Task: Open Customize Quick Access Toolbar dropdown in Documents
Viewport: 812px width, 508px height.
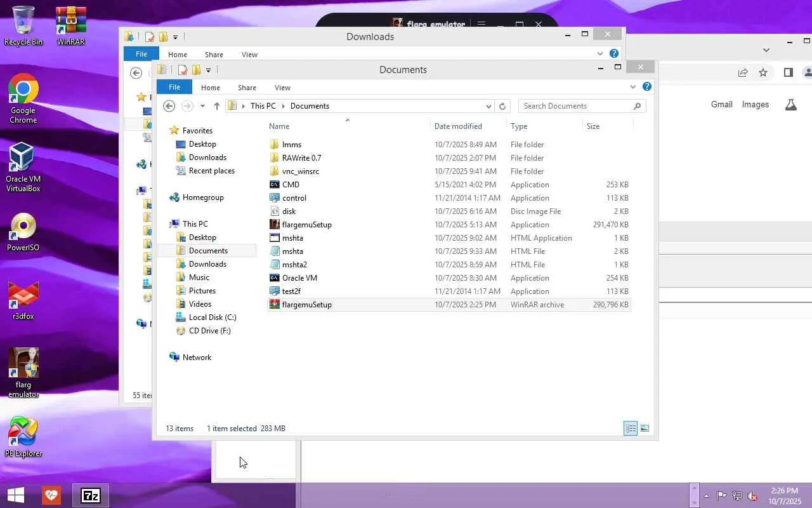Action: pos(208,70)
